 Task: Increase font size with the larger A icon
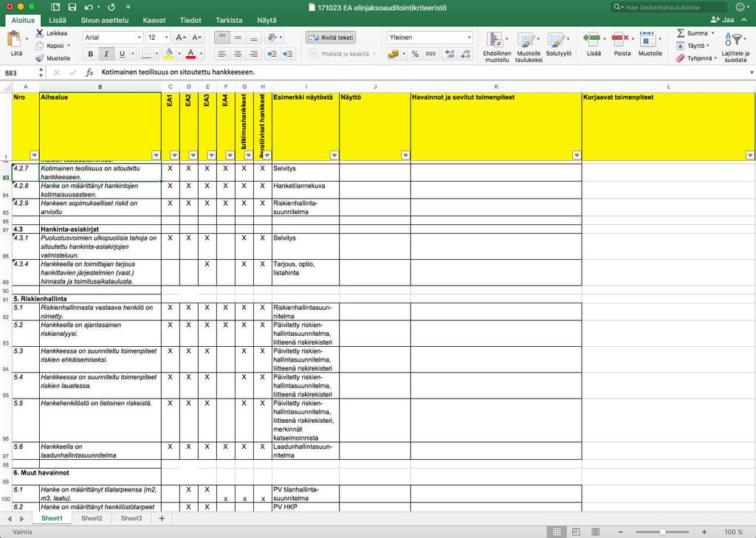point(181,38)
